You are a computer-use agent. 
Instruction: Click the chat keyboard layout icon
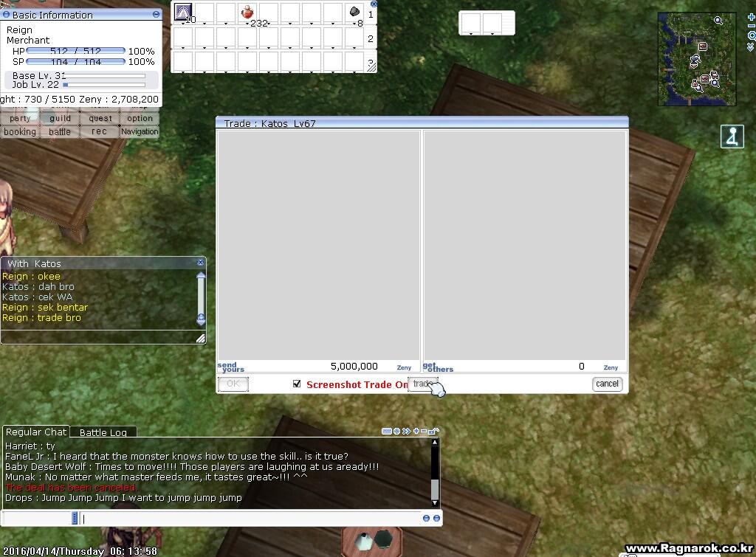click(x=386, y=432)
